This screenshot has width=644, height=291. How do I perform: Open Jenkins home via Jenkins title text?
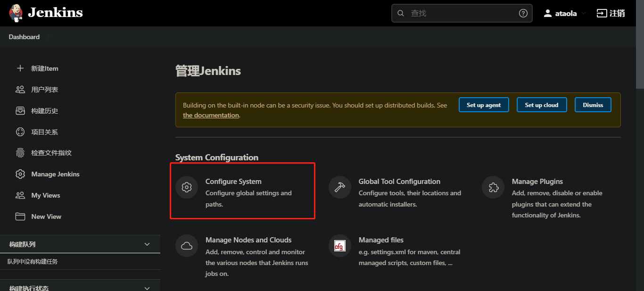[x=55, y=13]
